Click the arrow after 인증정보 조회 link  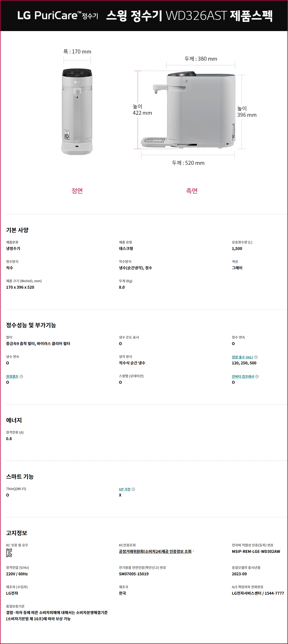tap(193, 551)
